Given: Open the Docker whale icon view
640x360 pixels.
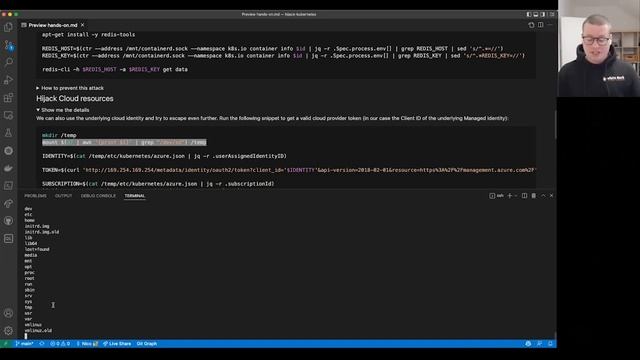Looking at the screenshot, I should click(8, 168).
